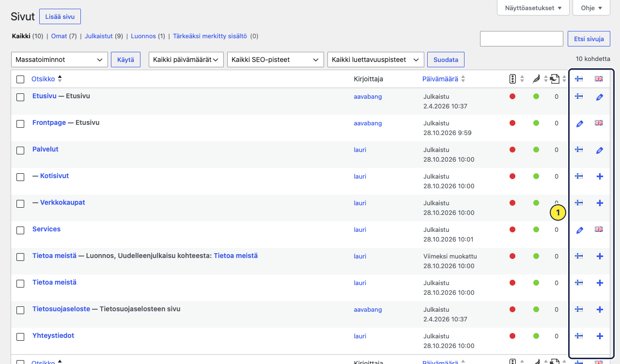
Task: Add English translation for Verkkokaupat with plus icon
Action: (600, 203)
